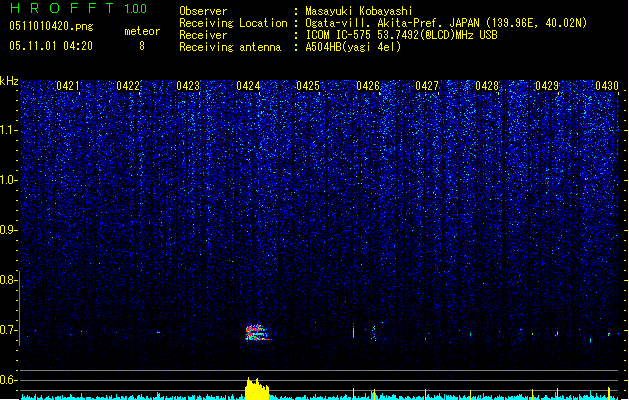Select the Ogata-vill. Akita-Pref. JAPAN location text
The width and height of the screenshot is (629, 400).
[446, 23]
